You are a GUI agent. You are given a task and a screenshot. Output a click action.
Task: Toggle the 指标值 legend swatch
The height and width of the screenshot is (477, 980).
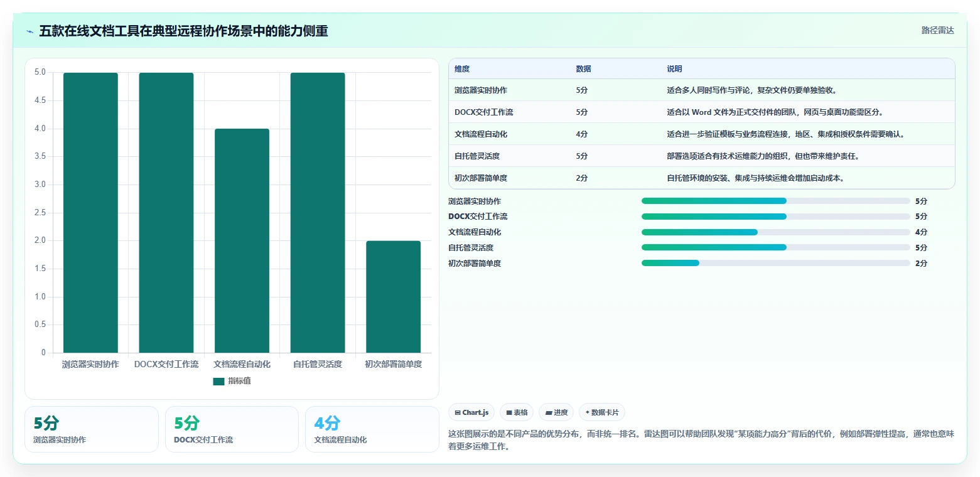tap(218, 381)
